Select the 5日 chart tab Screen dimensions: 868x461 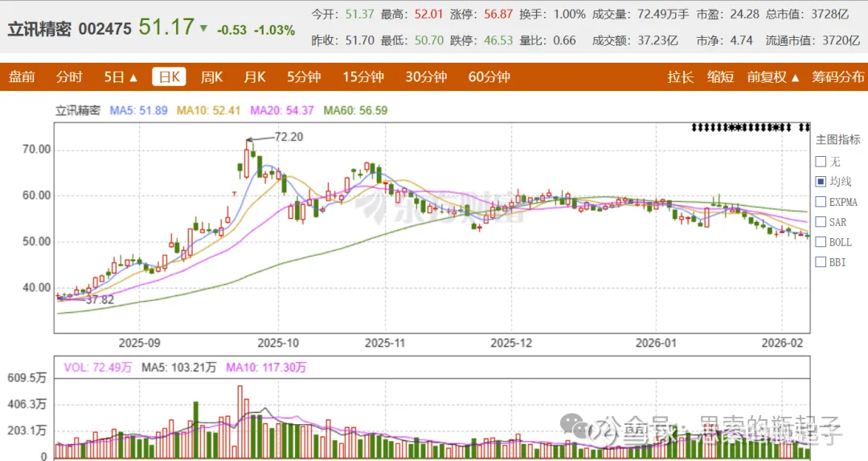click(114, 77)
